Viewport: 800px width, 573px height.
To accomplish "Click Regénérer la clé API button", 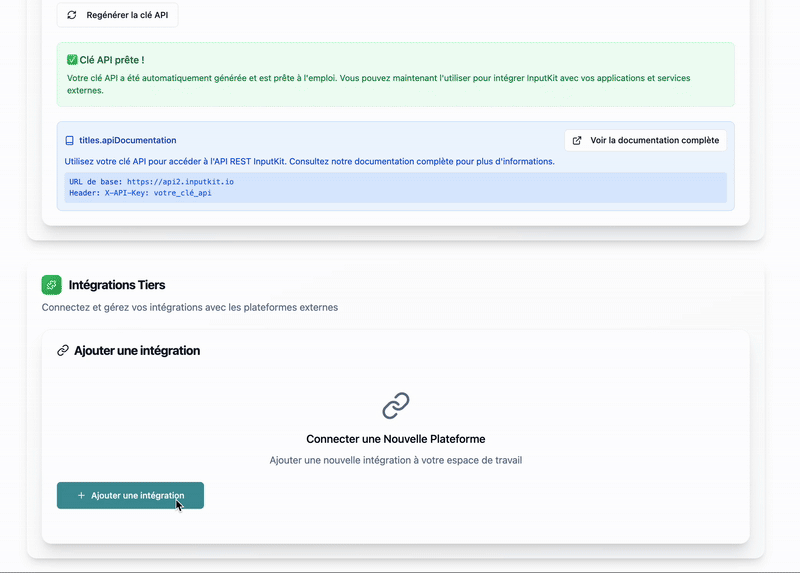I will (x=117, y=15).
